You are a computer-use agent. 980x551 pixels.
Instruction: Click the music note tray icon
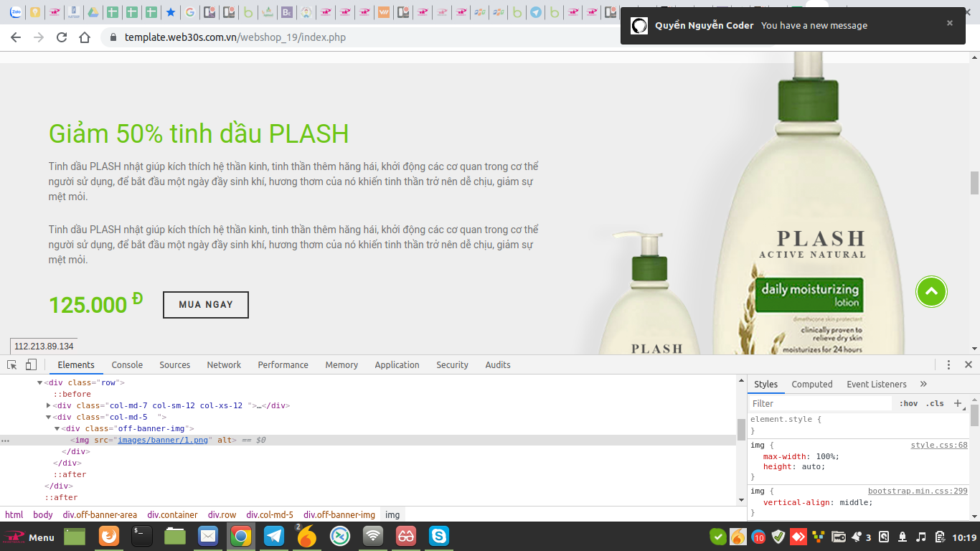921,537
